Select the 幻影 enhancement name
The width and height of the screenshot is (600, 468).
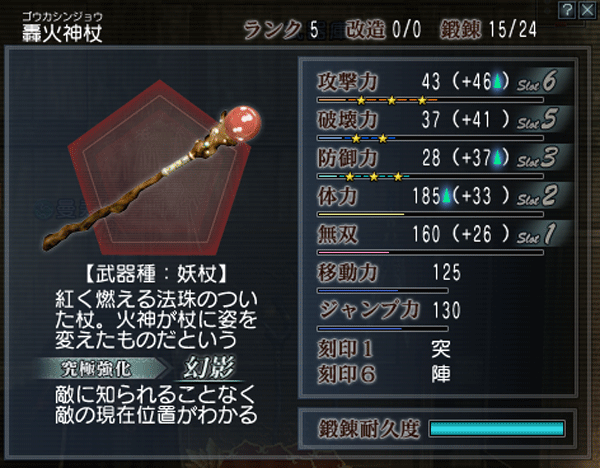point(209,368)
